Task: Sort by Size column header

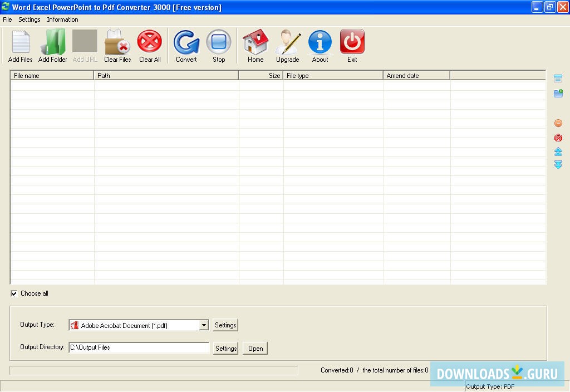Action: coord(261,76)
